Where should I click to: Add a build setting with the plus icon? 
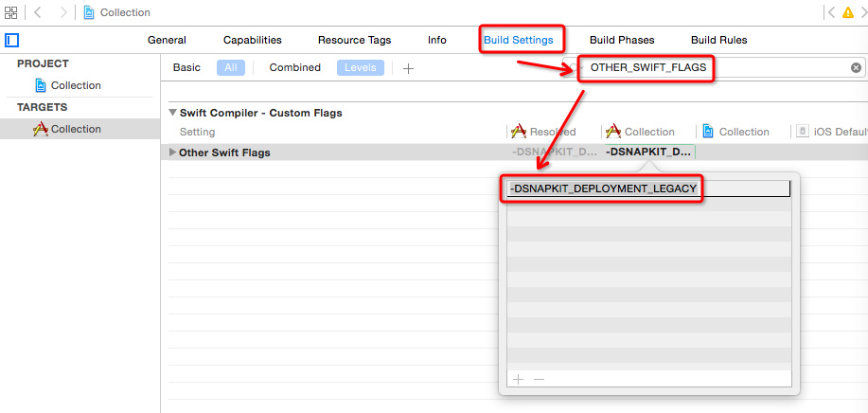click(408, 68)
